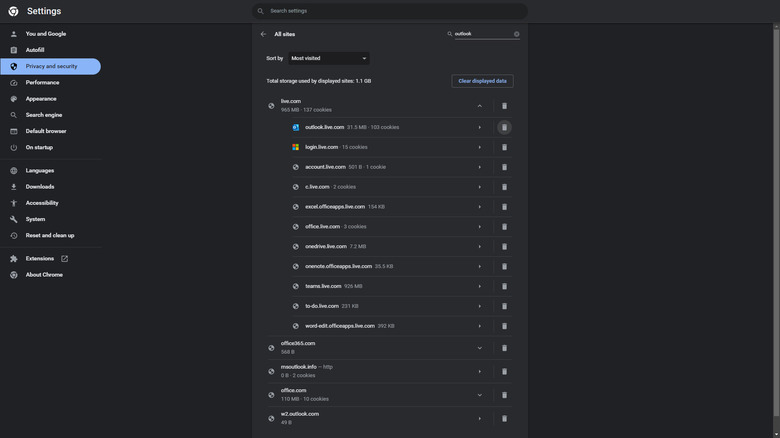Open the Sort by Most visited dropdown
780x438 pixels.
coord(329,59)
